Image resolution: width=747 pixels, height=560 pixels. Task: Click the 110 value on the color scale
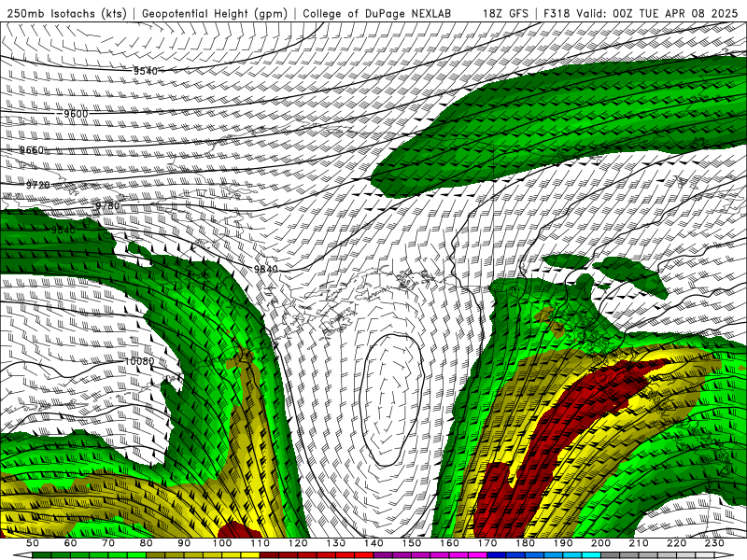coord(261,543)
